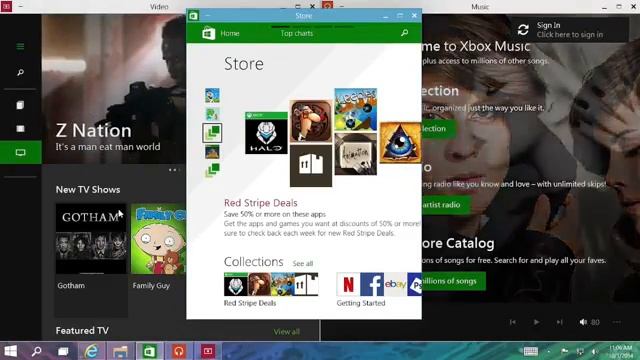The height and width of the screenshot is (360, 640).
Task: Go to Home in the Store
Action: coord(230,33)
